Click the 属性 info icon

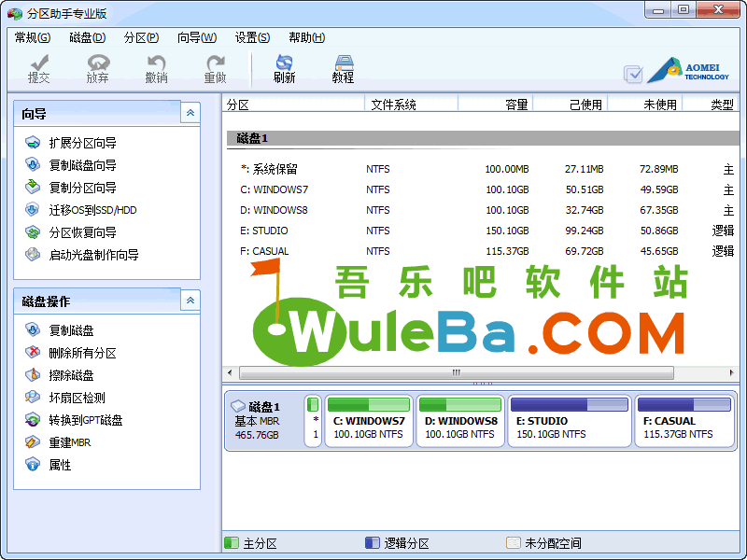coord(33,464)
